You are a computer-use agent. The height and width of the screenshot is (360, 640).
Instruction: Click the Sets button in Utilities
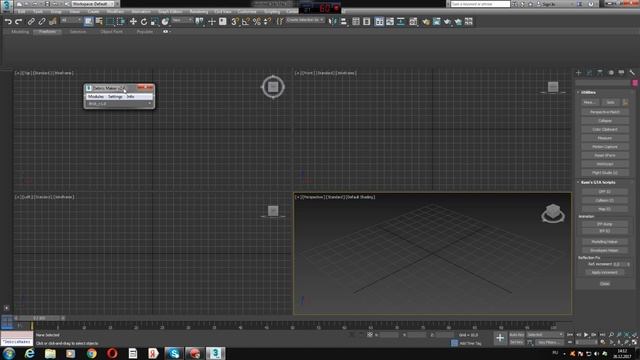(x=610, y=102)
